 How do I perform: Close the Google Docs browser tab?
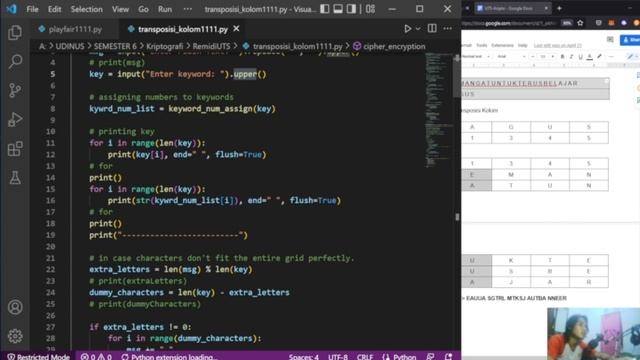[x=546, y=8]
